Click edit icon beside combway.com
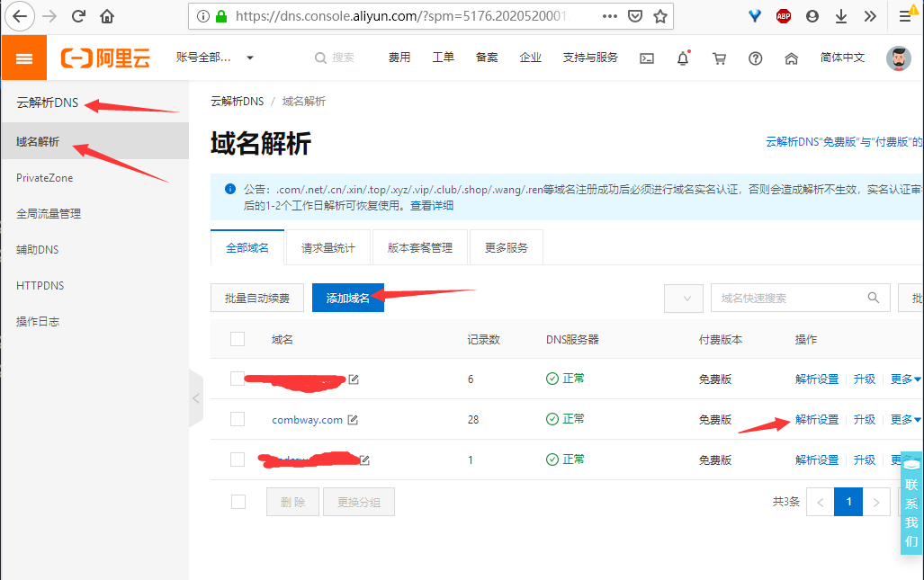The image size is (924, 580). coord(353,420)
